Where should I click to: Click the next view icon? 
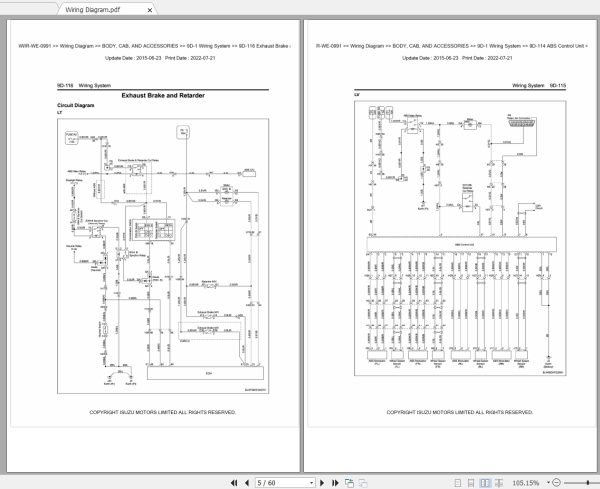point(363,483)
